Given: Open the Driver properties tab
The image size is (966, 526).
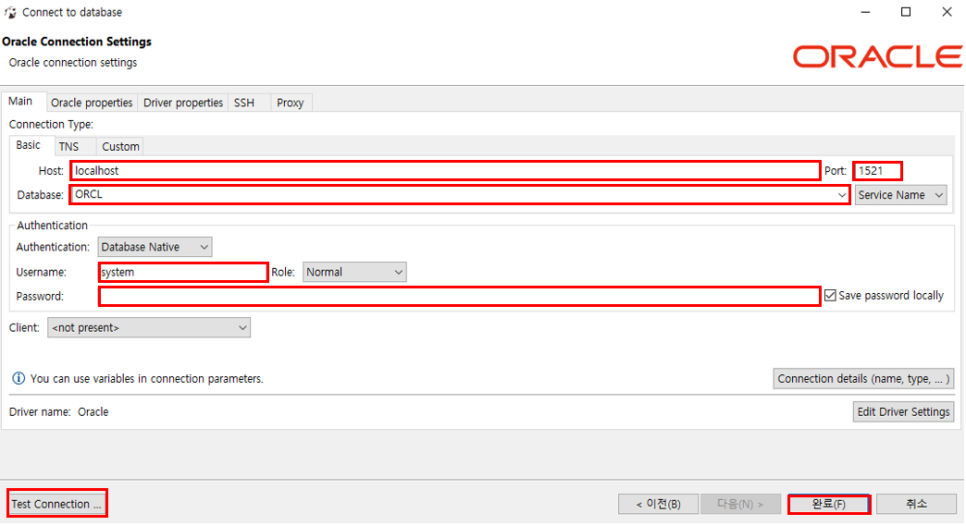Looking at the screenshot, I should (183, 103).
